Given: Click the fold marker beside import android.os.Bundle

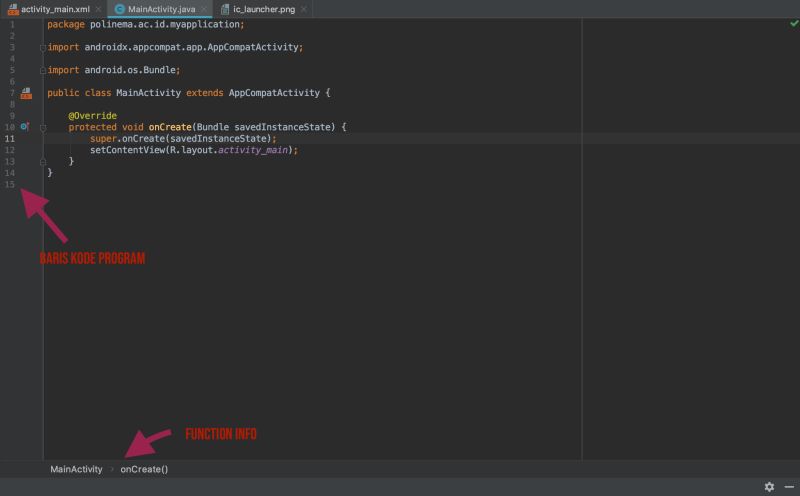Looking at the screenshot, I should [x=43, y=70].
